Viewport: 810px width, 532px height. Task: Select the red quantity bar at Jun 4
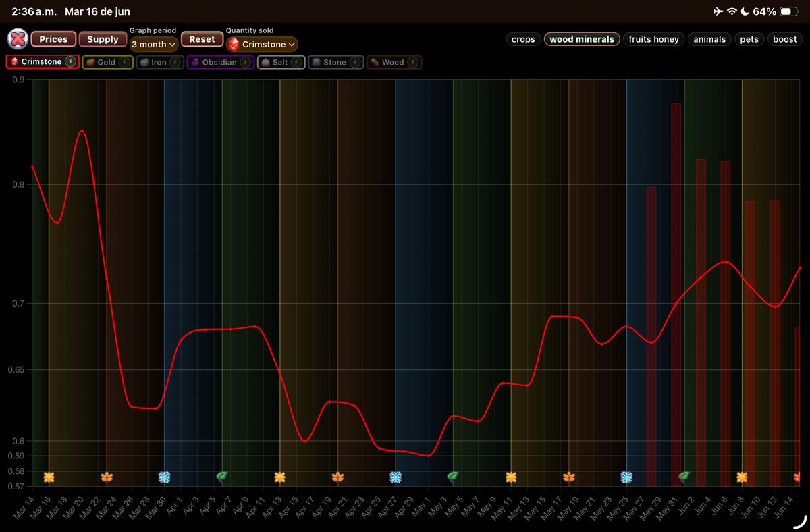pyautogui.click(x=701, y=323)
